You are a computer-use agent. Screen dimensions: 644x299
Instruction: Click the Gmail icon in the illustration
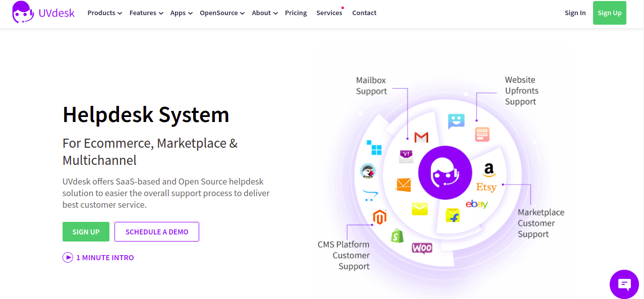[x=421, y=137]
